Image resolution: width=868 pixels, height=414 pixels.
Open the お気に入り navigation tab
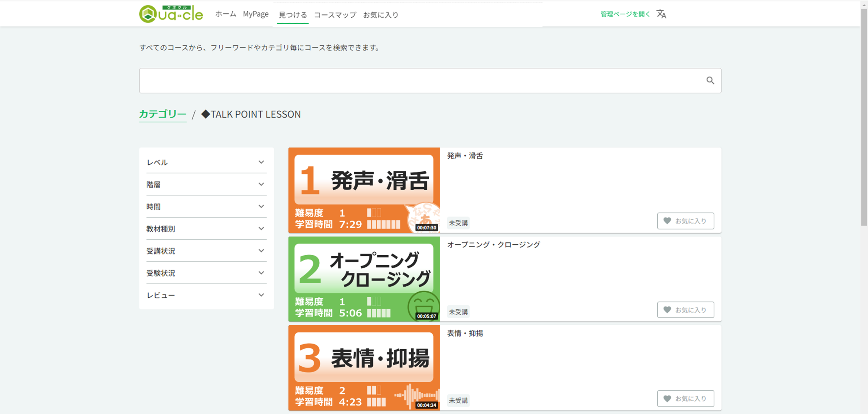pos(380,15)
